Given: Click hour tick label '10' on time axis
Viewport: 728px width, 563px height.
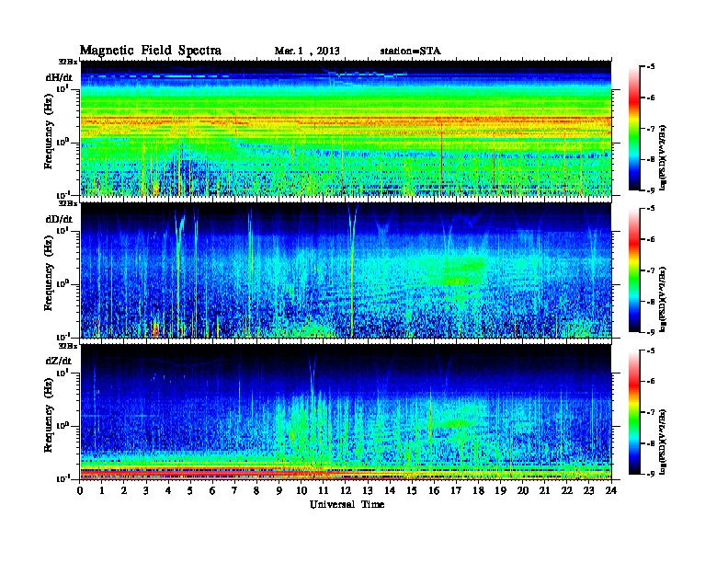Looking at the screenshot, I should [x=301, y=491].
